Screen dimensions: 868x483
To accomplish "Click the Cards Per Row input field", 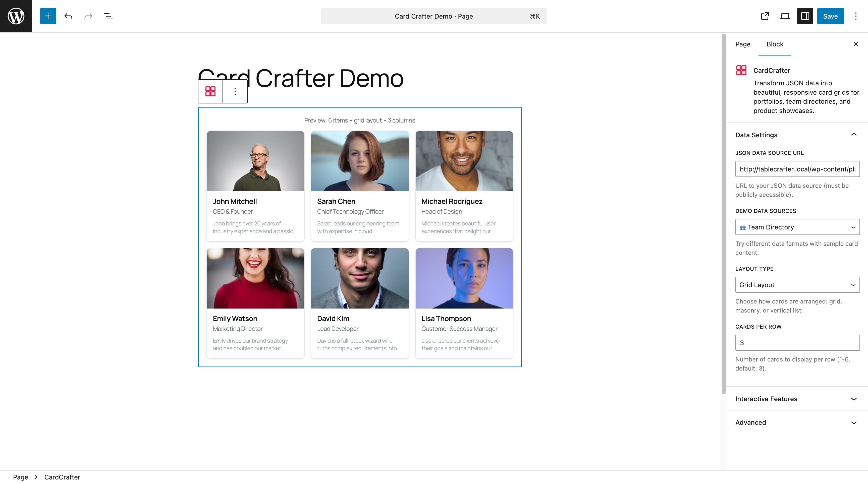I will (x=797, y=343).
